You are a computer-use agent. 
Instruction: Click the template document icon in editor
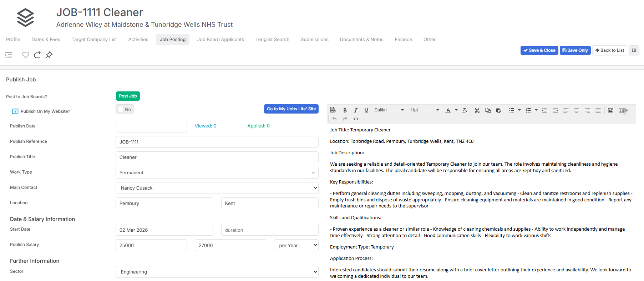pyautogui.click(x=333, y=110)
